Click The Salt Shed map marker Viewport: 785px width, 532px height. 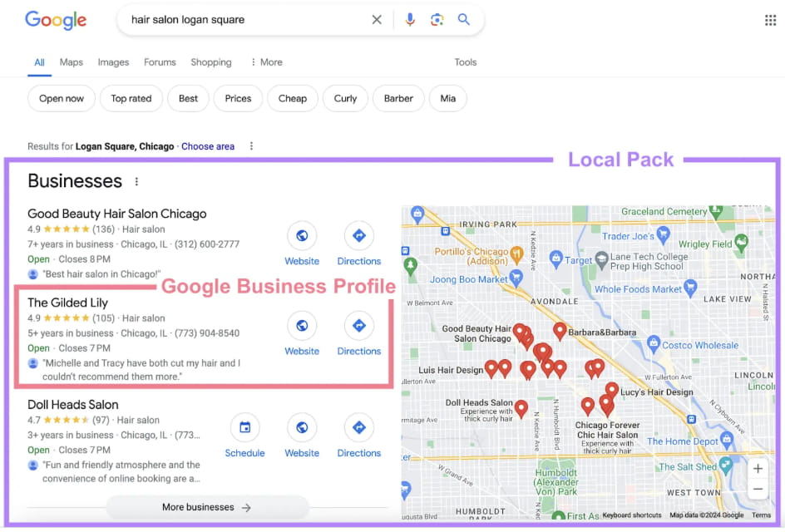click(x=726, y=465)
